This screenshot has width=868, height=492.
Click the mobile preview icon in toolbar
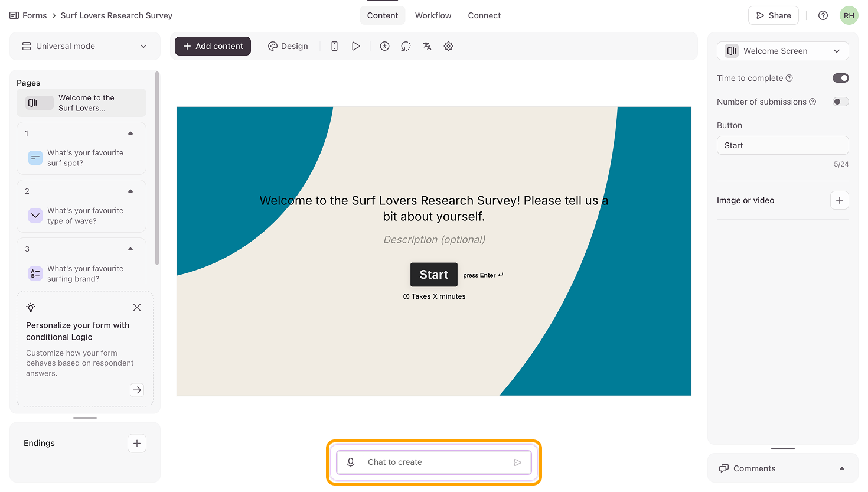click(x=334, y=46)
